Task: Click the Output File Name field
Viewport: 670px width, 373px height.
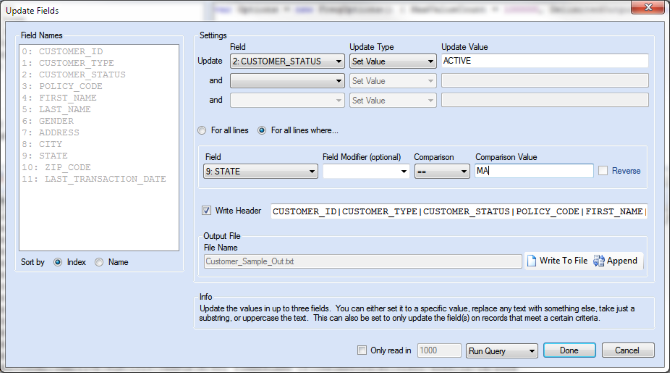Action: (x=363, y=261)
